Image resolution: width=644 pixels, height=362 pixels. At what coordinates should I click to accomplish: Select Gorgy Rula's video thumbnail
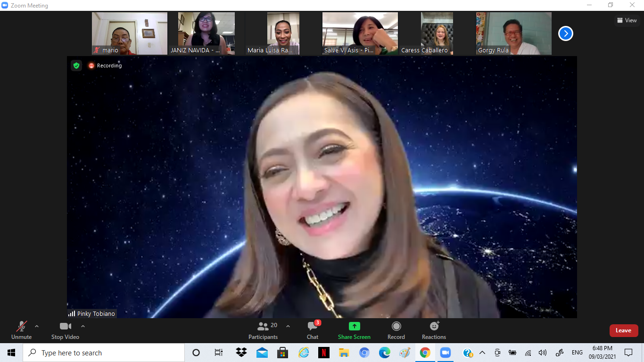[513, 33]
